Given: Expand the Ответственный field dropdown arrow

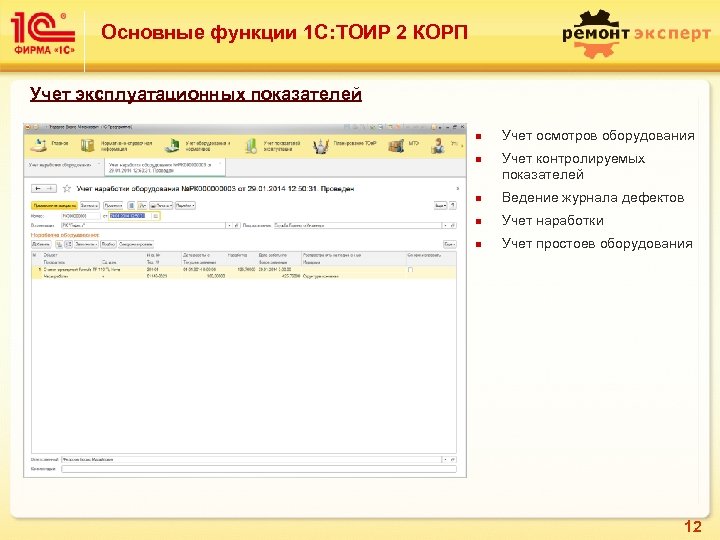Looking at the screenshot, I should click(x=445, y=459).
